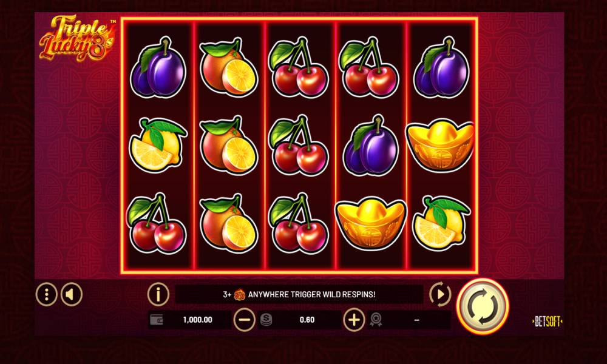Open the info paytable icon
This screenshot has width=607, height=364.
click(x=158, y=294)
